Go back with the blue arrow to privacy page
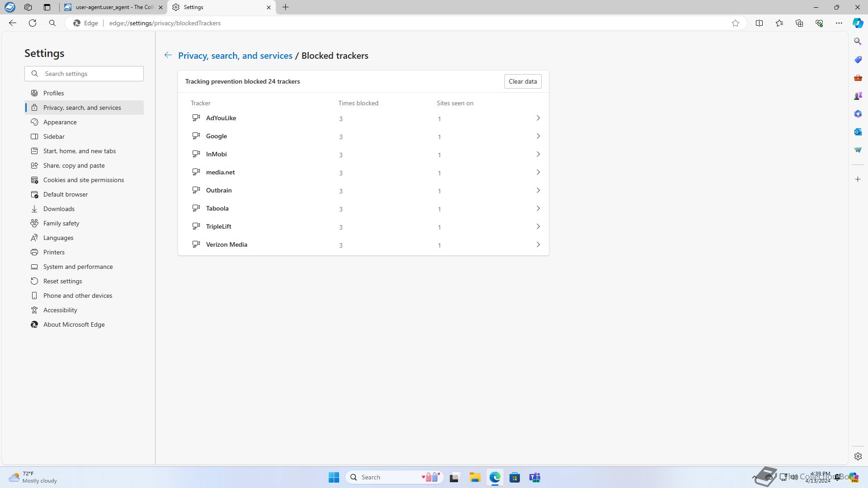 [x=168, y=55]
